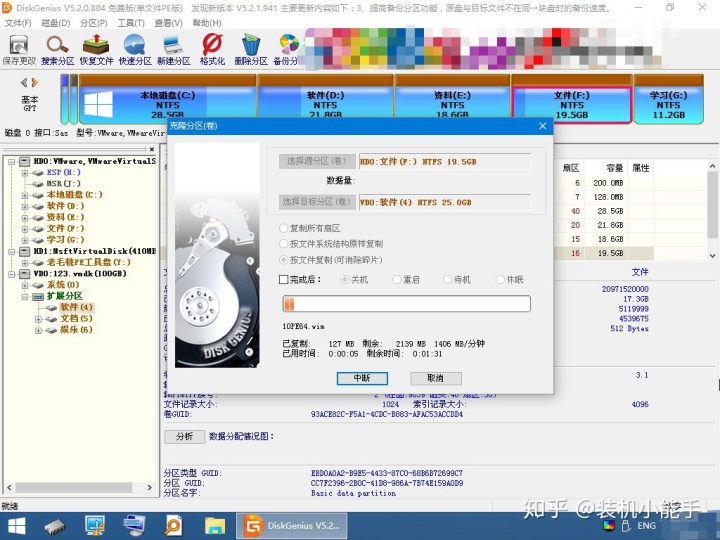Click the ENG language indicator
The image size is (720, 540).
(646, 526)
